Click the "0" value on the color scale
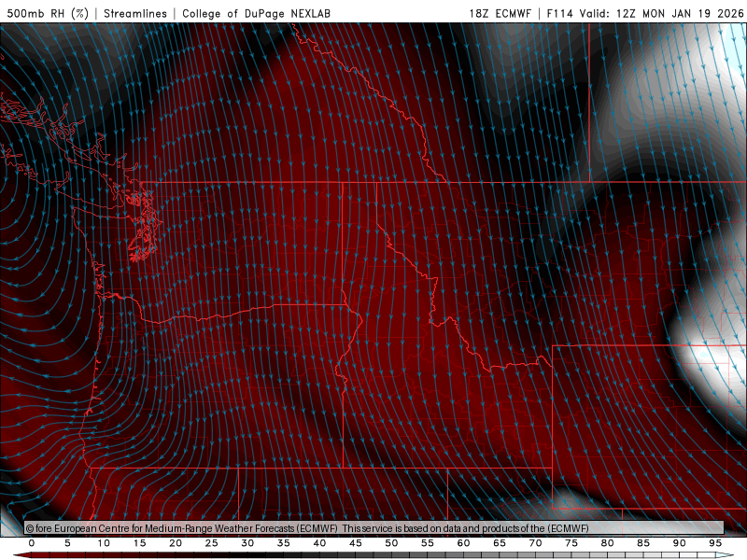Image resolution: width=747 pixels, height=560 pixels. point(32,543)
